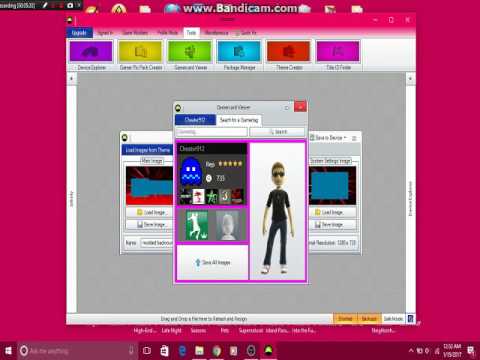Open the Action Center notification icon

tap(471, 351)
